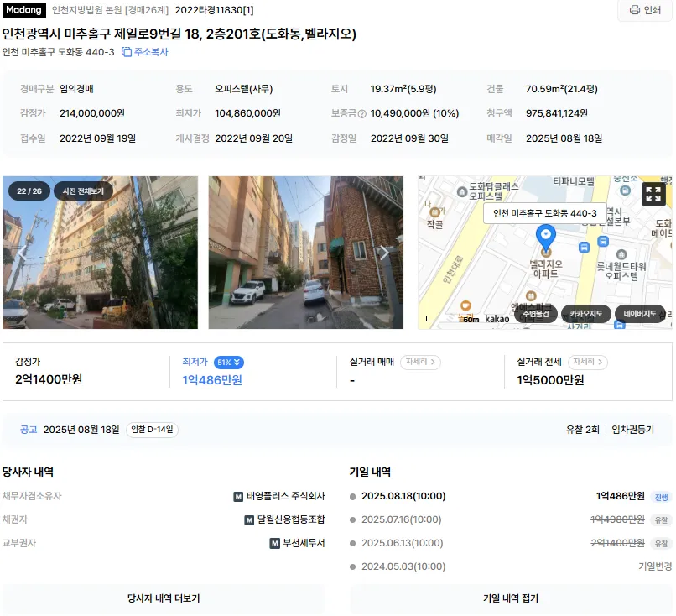Click the 감정가 214,000,000원 value
Screen dimensions: 676x616
92,113
